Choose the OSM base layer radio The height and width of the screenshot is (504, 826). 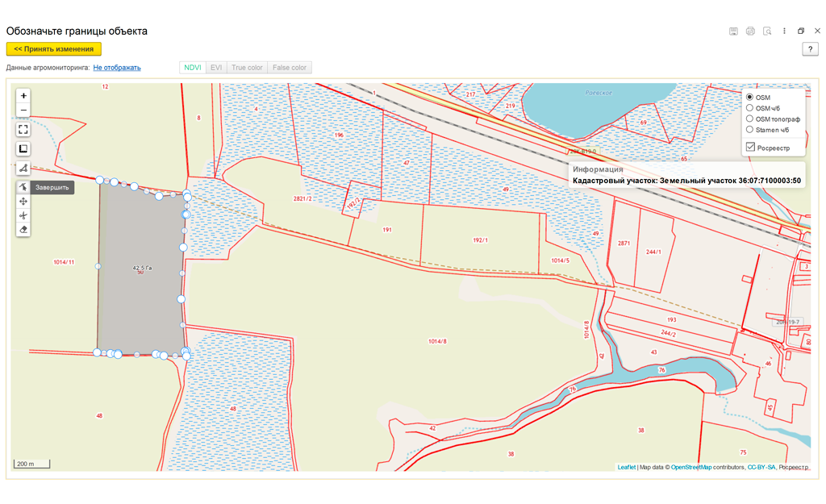tap(749, 98)
